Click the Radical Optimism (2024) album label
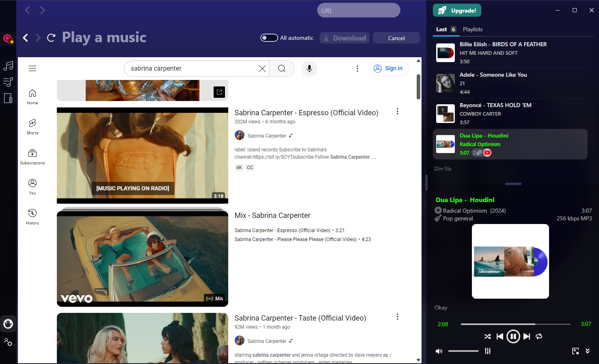599x364 pixels. [x=474, y=211]
